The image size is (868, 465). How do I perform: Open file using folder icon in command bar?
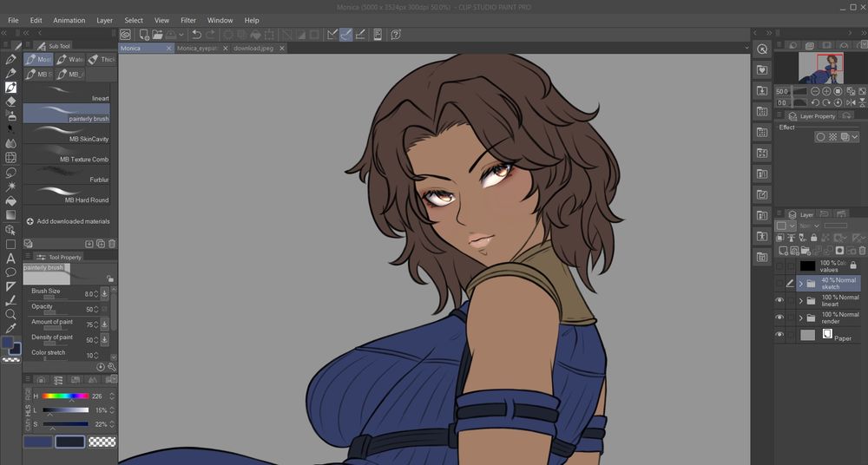[157, 35]
